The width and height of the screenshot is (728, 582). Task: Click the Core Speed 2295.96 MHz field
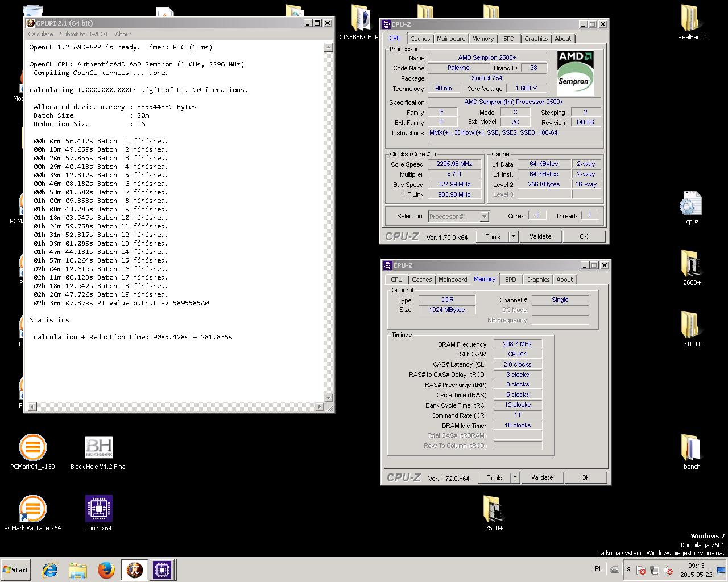[454, 164]
